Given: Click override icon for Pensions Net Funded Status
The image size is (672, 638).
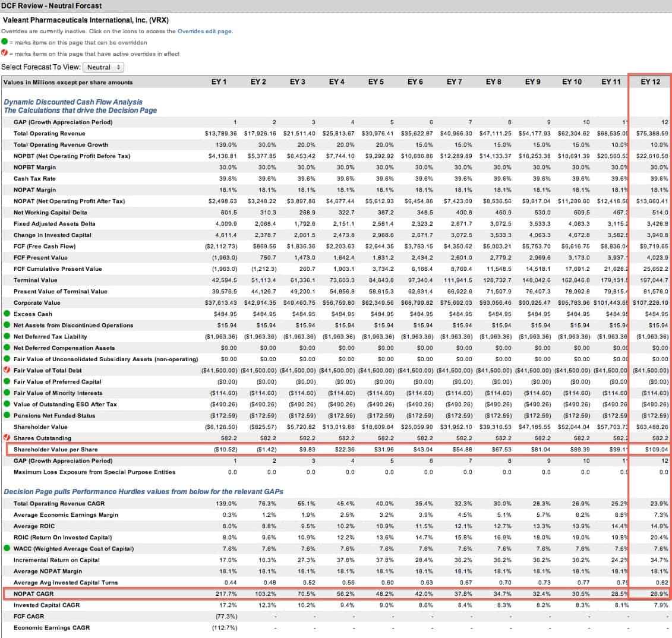Looking at the screenshot, I should [x=7, y=415].
